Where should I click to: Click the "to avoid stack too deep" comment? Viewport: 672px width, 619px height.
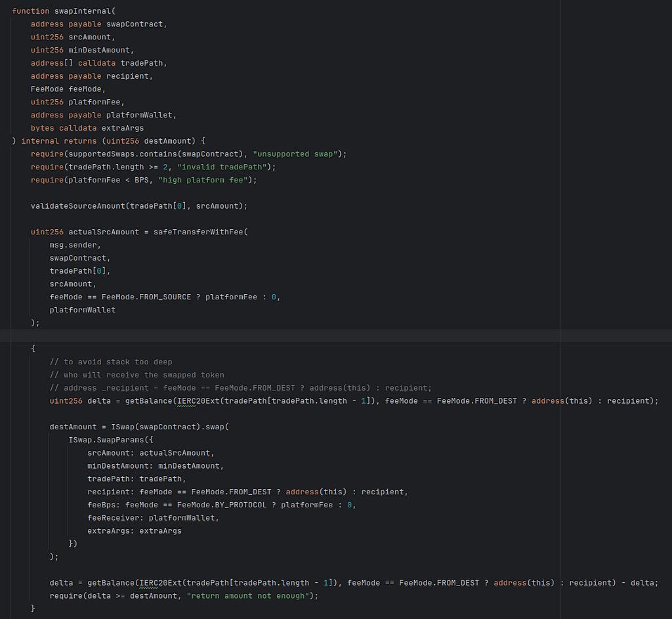point(111,362)
